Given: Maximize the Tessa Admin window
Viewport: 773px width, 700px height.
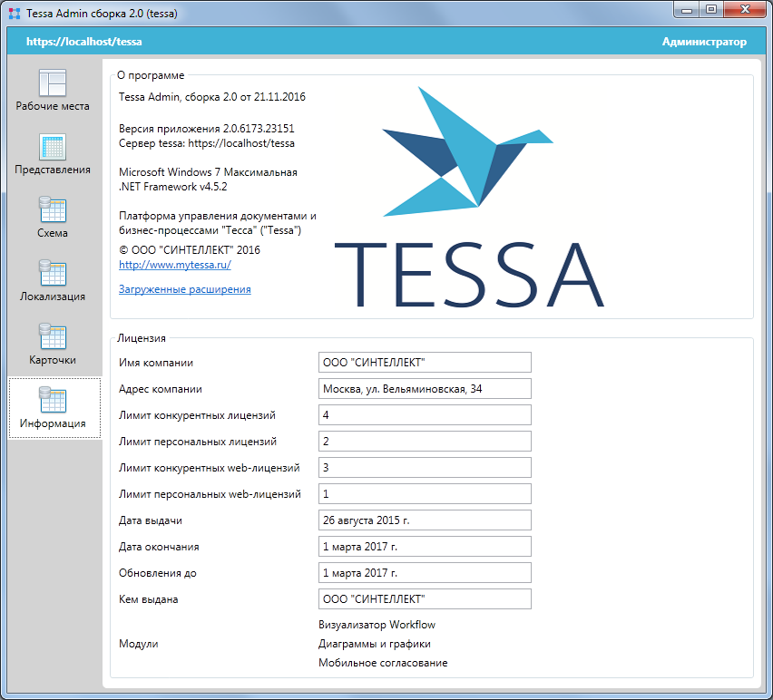Looking at the screenshot, I should pyautogui.click(x=710, y=10).
